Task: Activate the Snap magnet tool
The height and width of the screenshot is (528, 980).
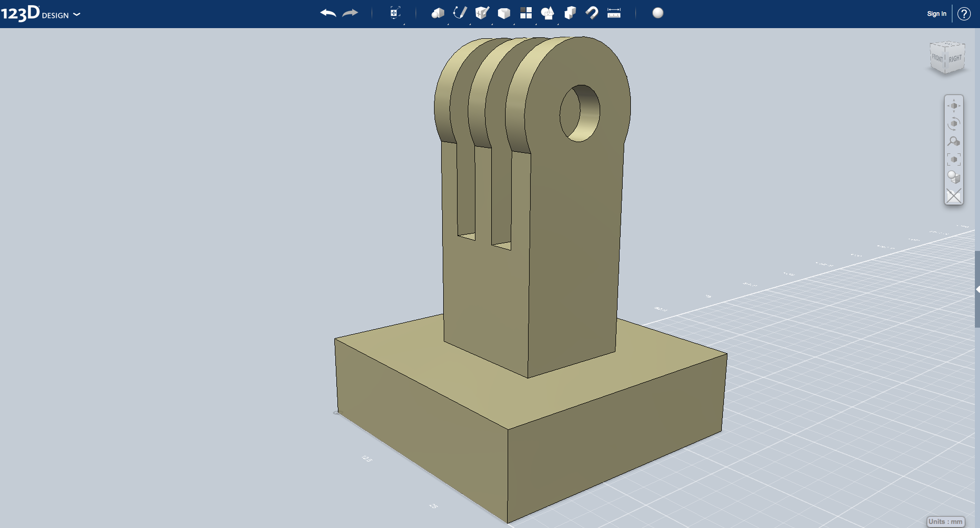Action: point(592,13)
